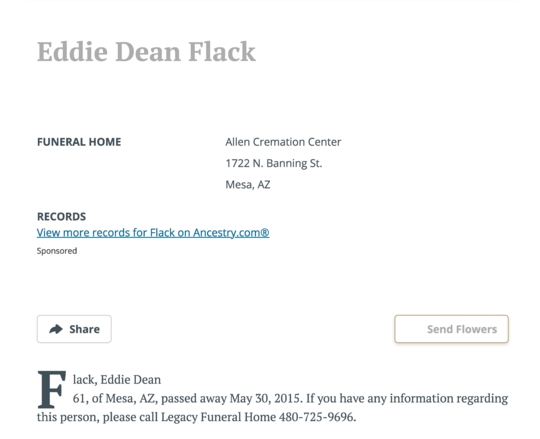
Task: Click the registered trademark symbol after Ancestry.com
Action: click(264, 233)
